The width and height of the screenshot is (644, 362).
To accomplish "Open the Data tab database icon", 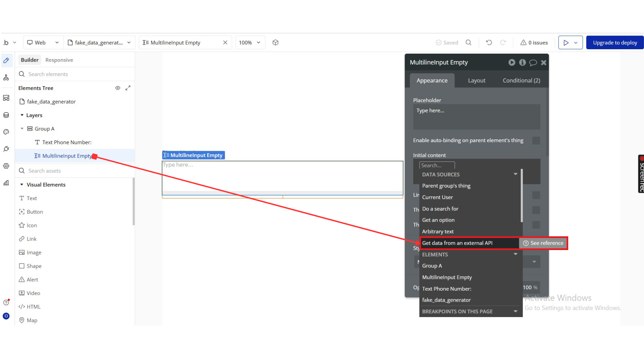I will pos(6,115).
